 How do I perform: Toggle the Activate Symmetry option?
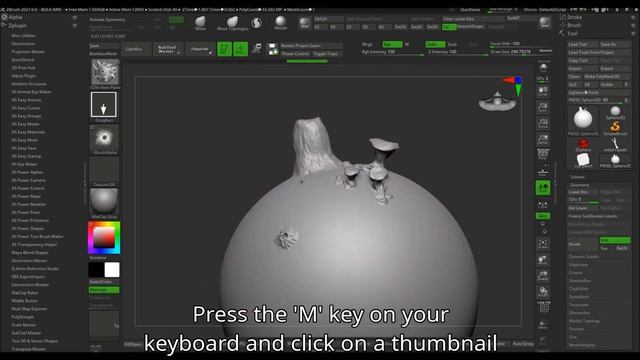pos(107,20)
